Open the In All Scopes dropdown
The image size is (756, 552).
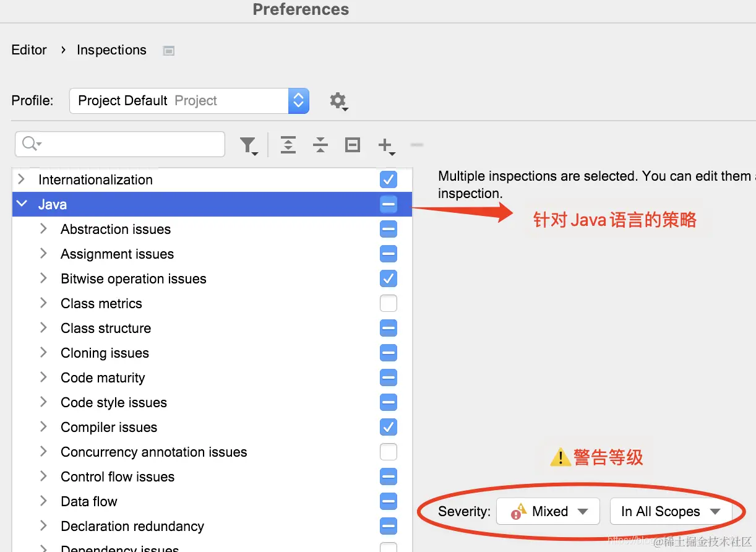(x=671, y=511)
